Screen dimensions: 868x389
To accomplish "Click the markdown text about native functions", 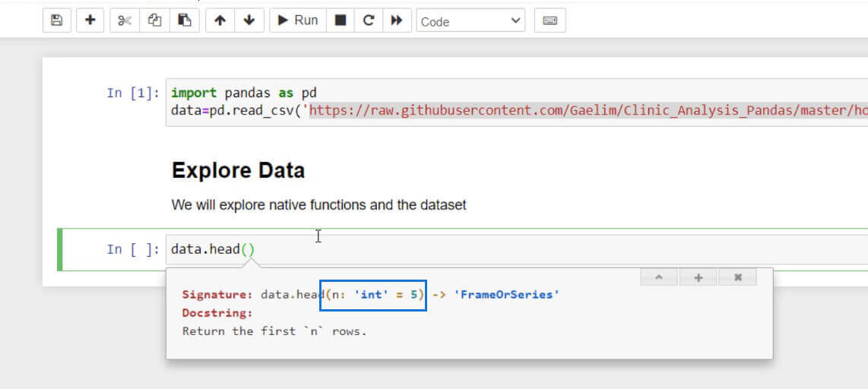I will [319, 205].
